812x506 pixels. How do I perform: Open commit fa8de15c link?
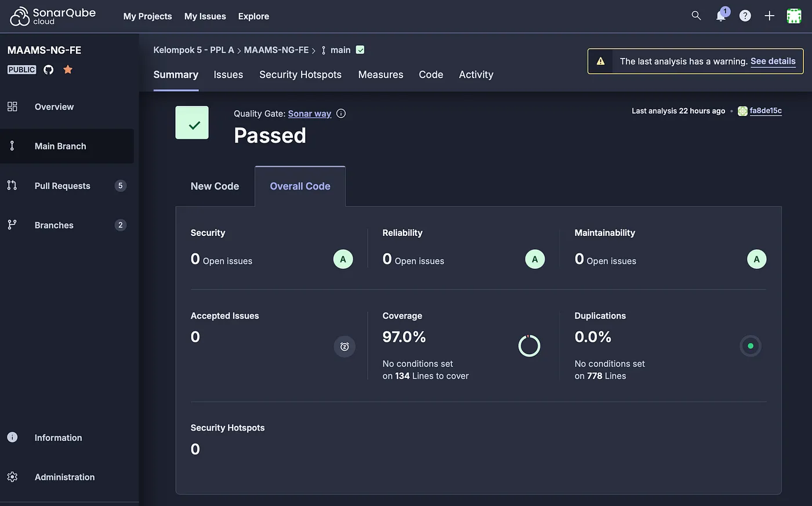click(x=766, y=111)
